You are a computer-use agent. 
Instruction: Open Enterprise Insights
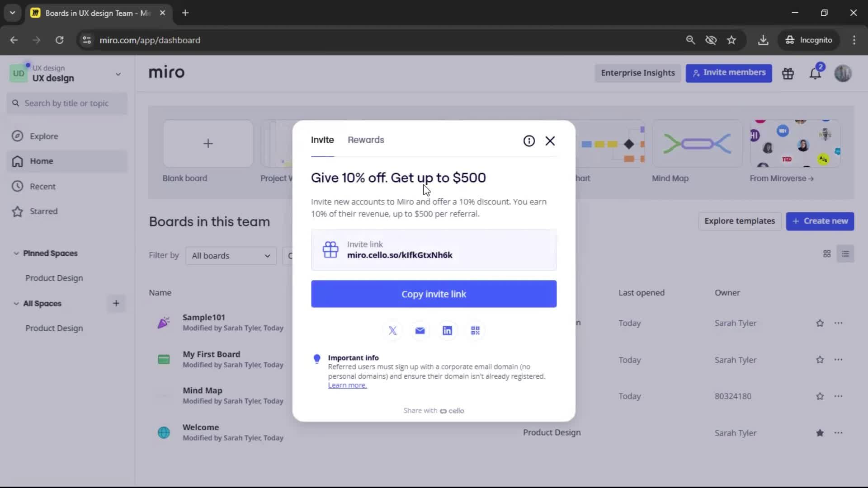pos(637,73)
